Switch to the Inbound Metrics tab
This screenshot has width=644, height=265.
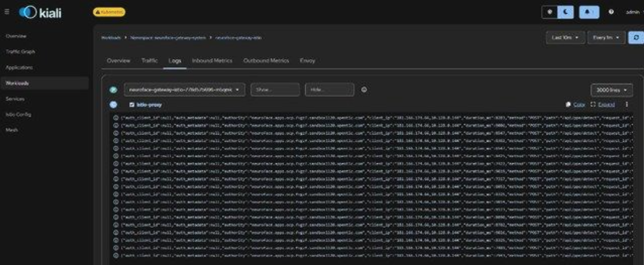click(212, 60)
